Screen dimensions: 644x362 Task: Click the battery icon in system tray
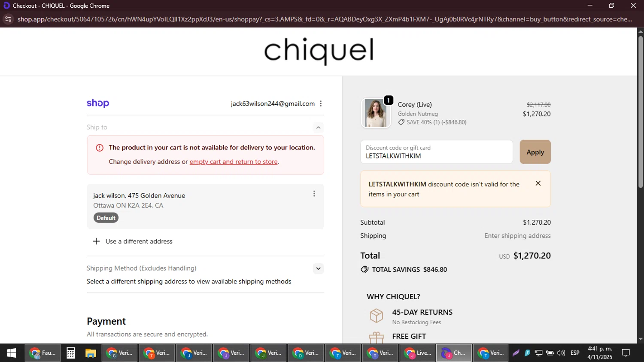pos(550,353)
